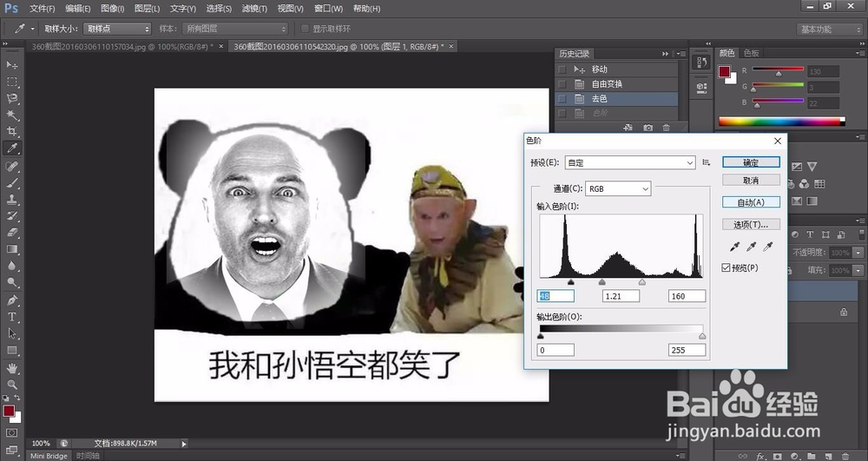Select the Blur tool
868x461 pixels.
(x=11, y=266)
